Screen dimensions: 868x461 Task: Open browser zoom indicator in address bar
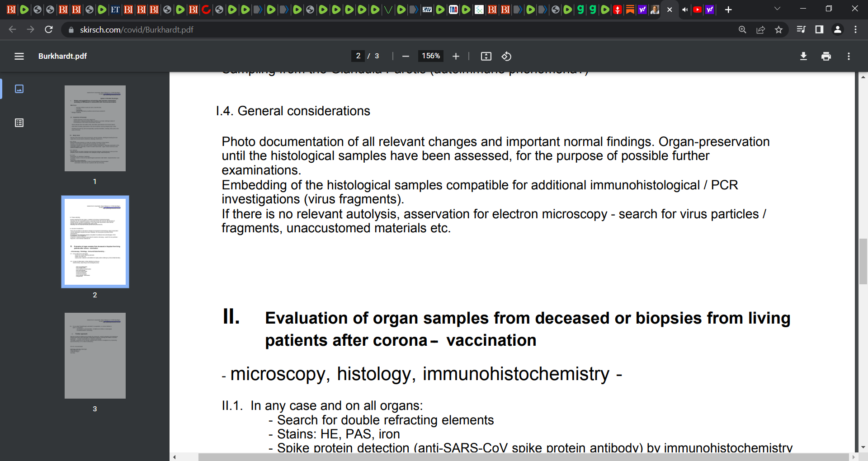(742, 29)
